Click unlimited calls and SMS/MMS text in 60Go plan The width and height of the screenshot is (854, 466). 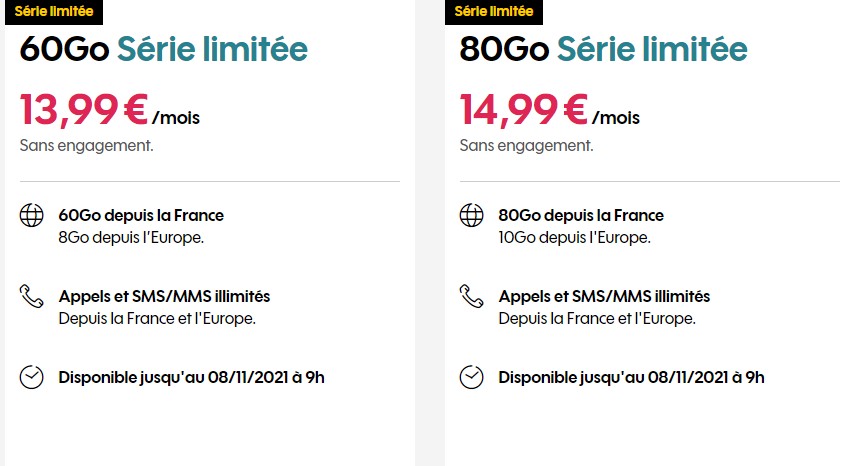coord(165,296)
